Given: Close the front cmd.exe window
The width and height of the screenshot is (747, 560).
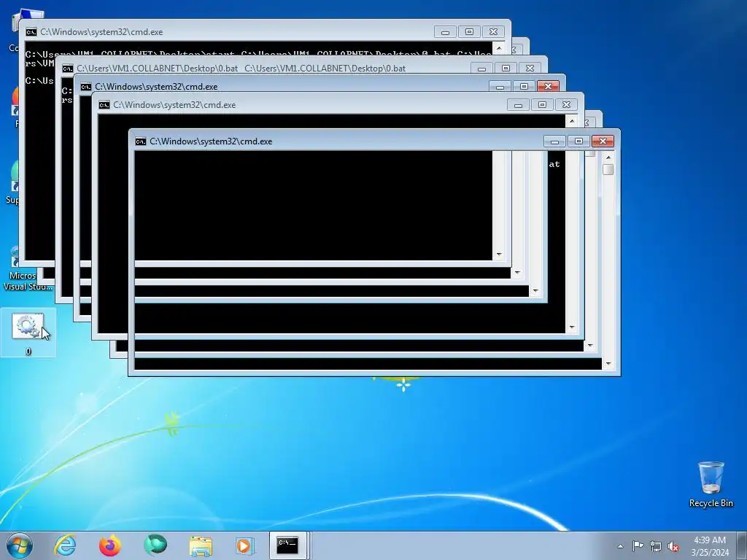Looking at the screenshot, I should [x=603, y=141].
